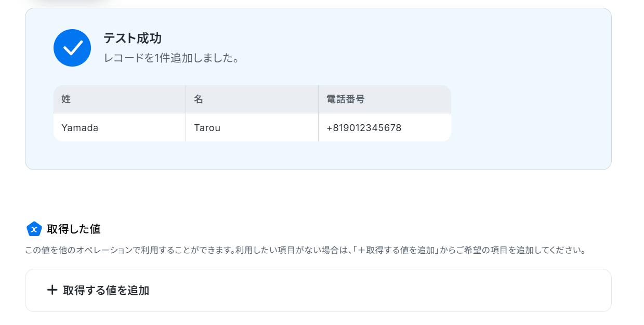
Task: Click the white checkmark inside the blue circle
Action: click(72, 48)
